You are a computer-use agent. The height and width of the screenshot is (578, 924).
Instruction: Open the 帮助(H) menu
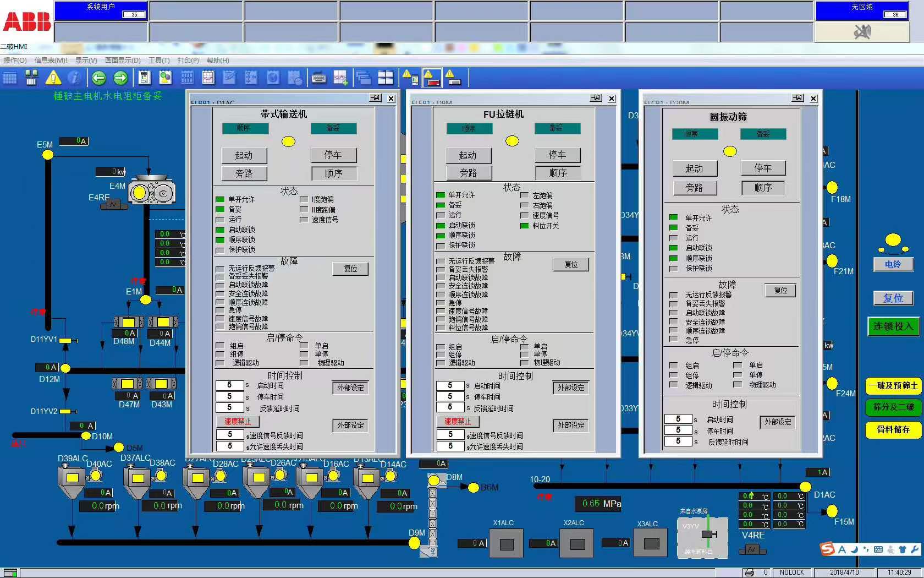click(218, 60)
